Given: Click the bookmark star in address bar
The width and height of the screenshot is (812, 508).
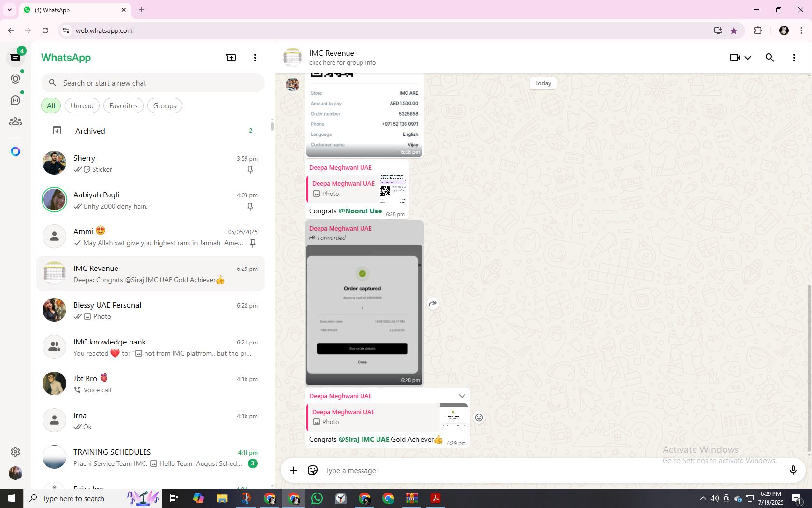Looking at the screenshot, I should coord(734,30).
